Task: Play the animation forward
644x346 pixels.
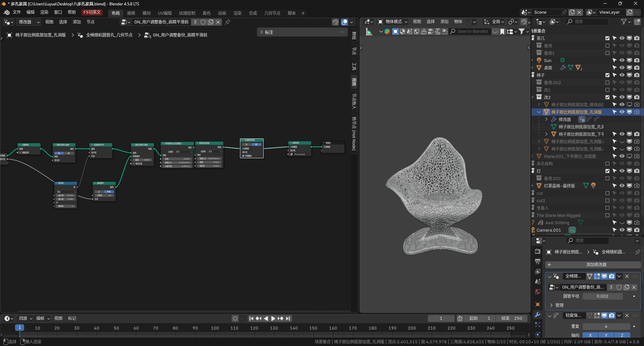Action: click(273, 319)
